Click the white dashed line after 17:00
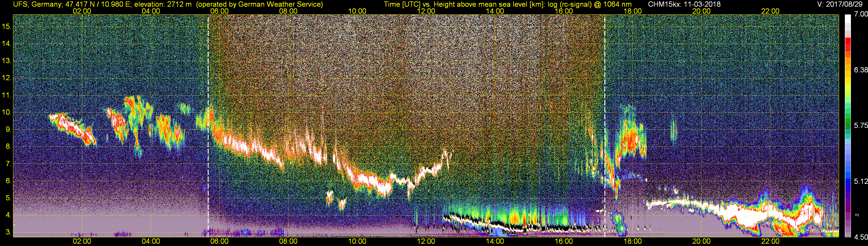868x246 pixels. pos(605,126)
